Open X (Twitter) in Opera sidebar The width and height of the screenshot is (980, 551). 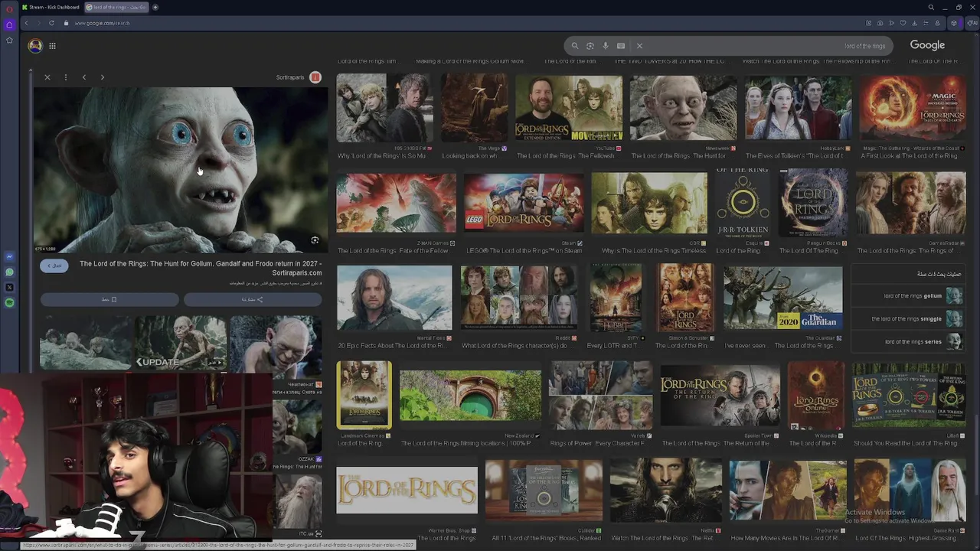click(x=9, y=288)
